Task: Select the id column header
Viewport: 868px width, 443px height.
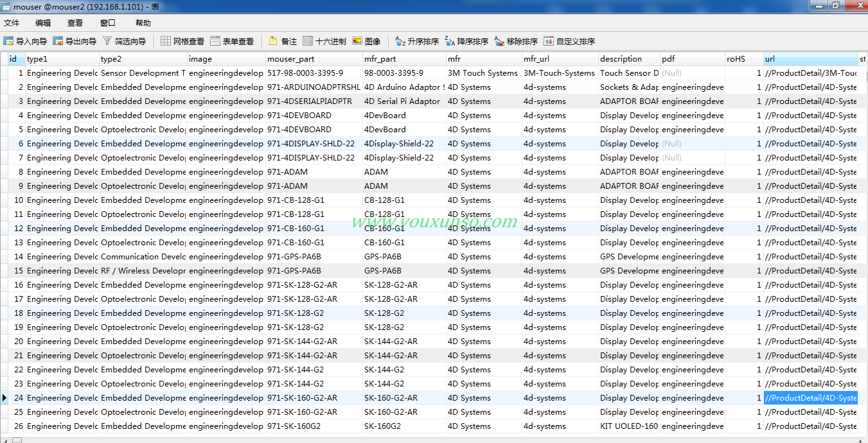Action: click(x=17, y=59)
